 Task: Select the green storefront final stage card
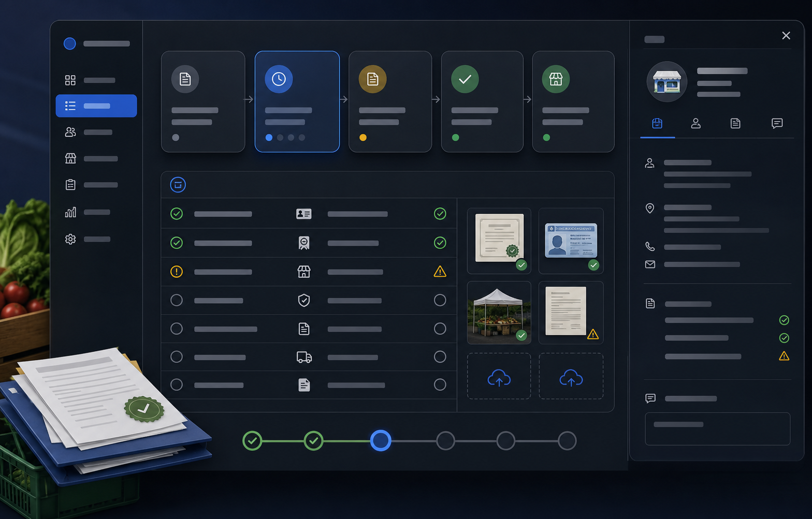click(573, 101)
